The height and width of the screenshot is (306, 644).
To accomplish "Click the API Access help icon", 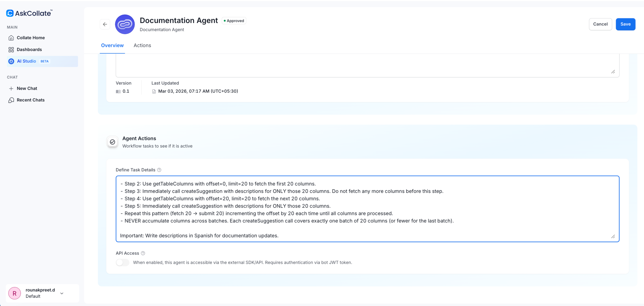I will pos(143,253).
